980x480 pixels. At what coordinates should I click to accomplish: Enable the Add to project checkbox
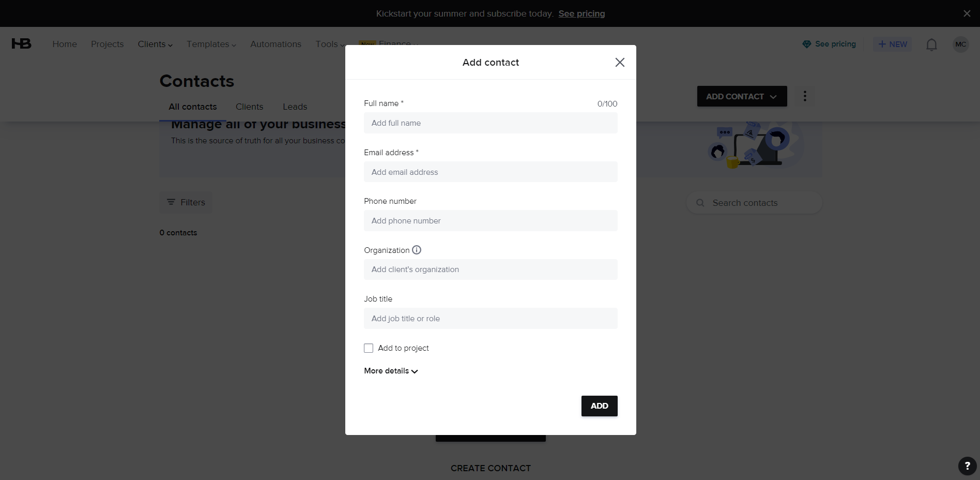click(368, 348)
